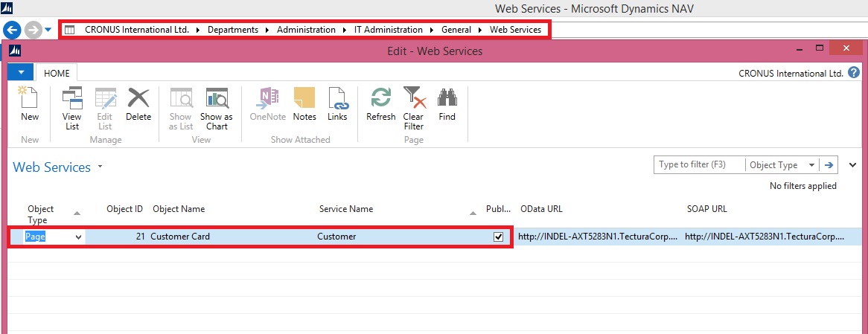Image resolution: width=868 pixels, height=334 pixels.
Task: Click Web Services in breadcrumb
Action: point(515,30)
